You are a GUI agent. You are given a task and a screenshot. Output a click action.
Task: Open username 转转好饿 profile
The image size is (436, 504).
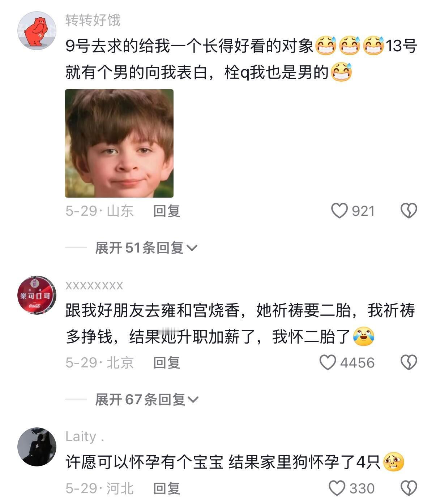(93, 20)
